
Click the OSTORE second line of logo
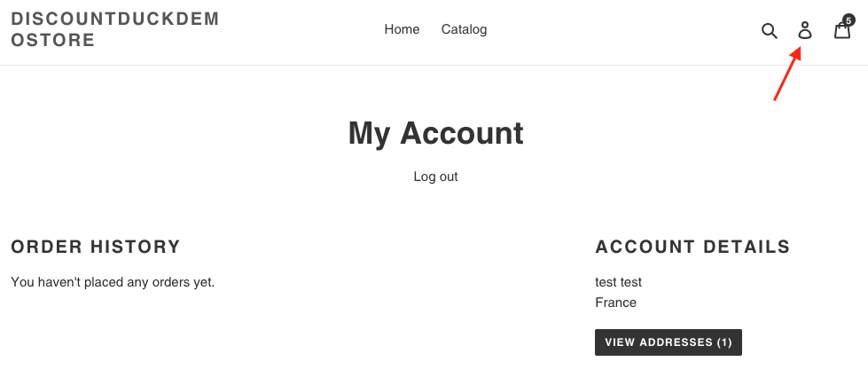[x=53, y=41]
